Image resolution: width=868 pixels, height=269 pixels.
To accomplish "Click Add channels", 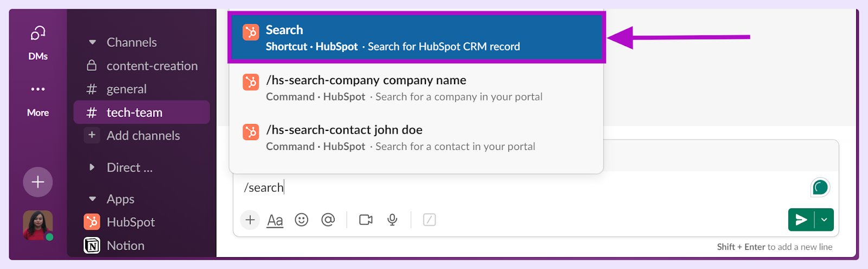I will [x=142, y=135].
